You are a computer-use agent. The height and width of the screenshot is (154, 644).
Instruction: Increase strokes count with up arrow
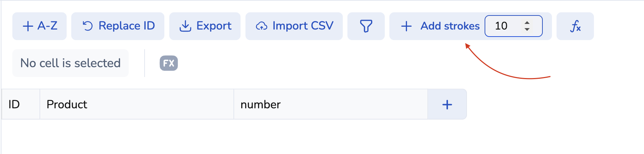pyautogui.click(x=527, y=23)
